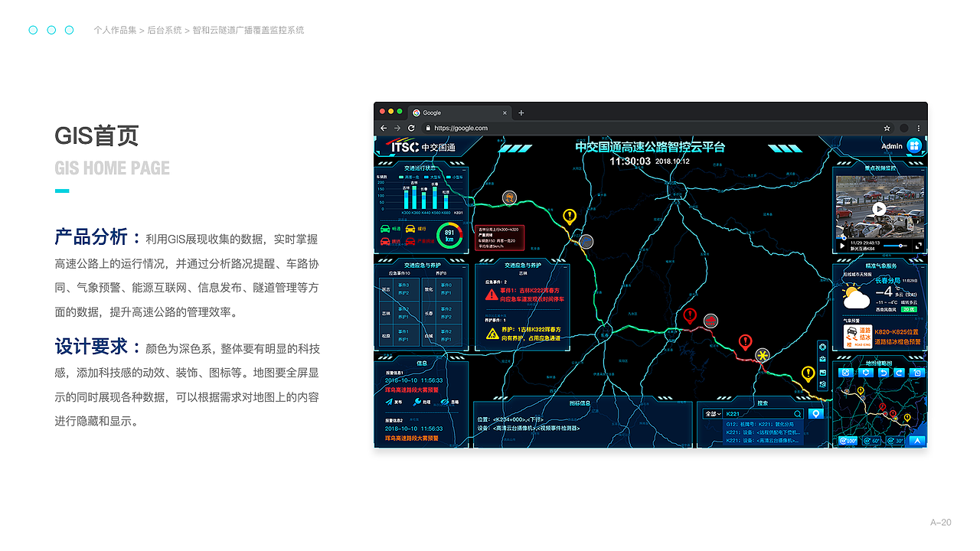Toggle the 缓行 yellow car legend
980x551 pixels.
coord(416,229)
